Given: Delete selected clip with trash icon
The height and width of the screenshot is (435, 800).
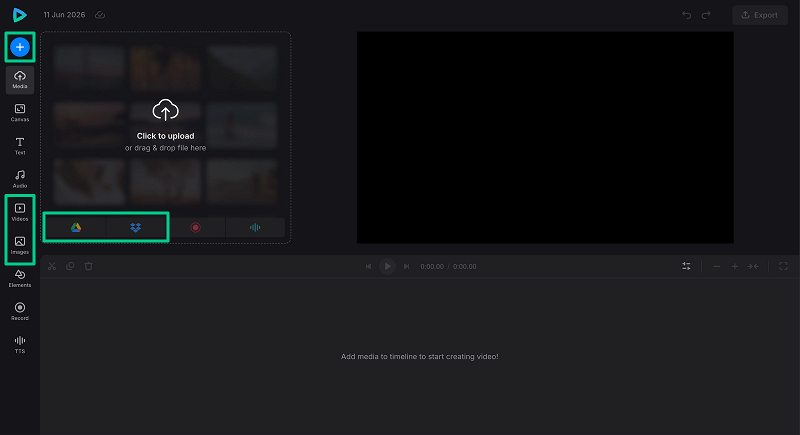Looking at the screenshot, I should pos(89,266).
